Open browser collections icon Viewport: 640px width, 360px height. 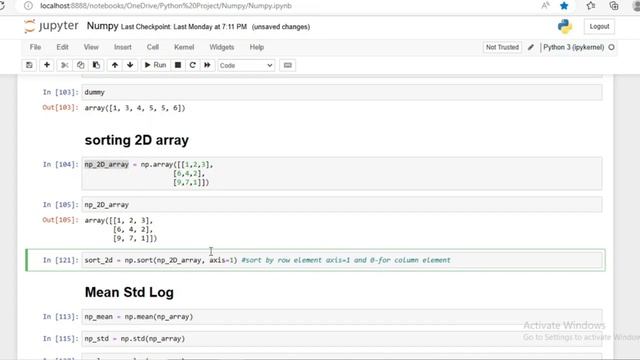(x=614, y=6)
